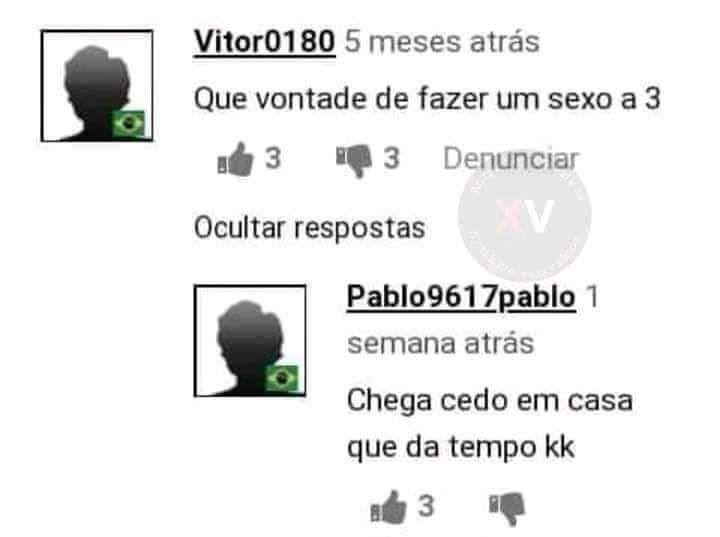Click the "5 meses atrás" timestamp

pos(442,42)
